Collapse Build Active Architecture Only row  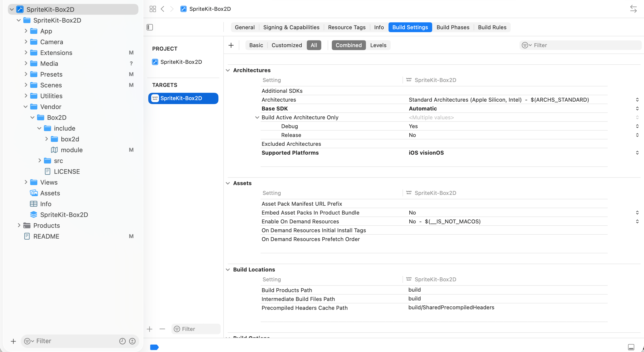coord(257,118)
